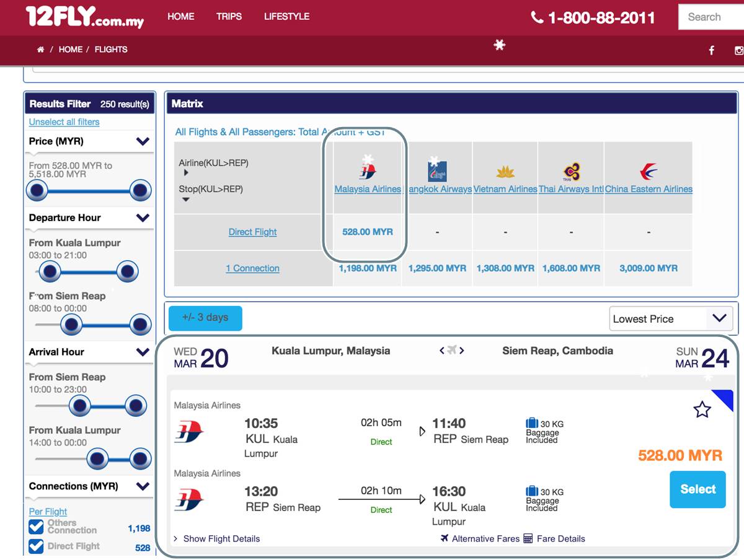Click the Per Flight link
Screen dimensions: 744x560
[48, 512]
